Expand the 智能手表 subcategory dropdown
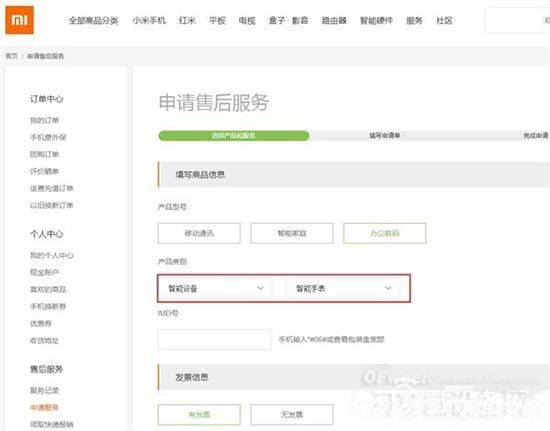Screen dimensions: 550x431 pos(343,288)
